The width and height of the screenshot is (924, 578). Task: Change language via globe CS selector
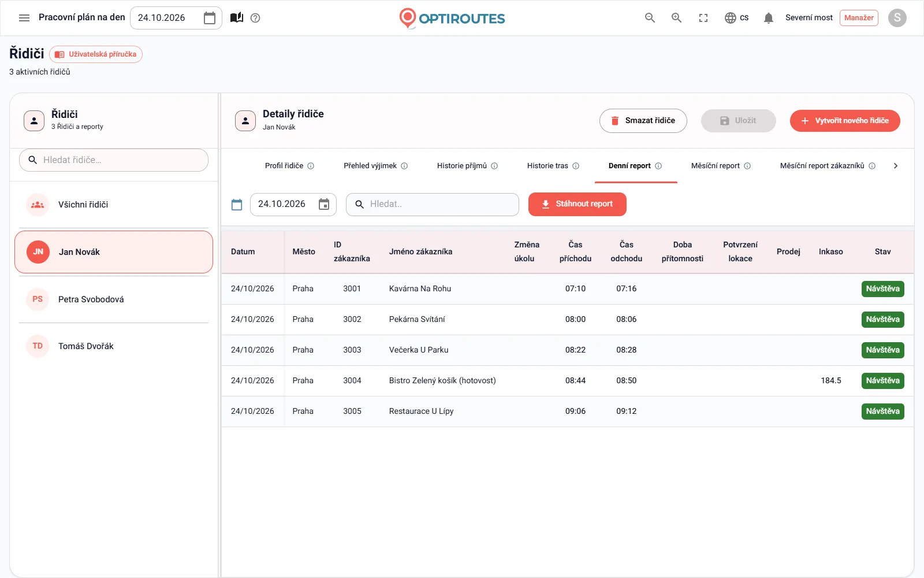click(736, 18)
